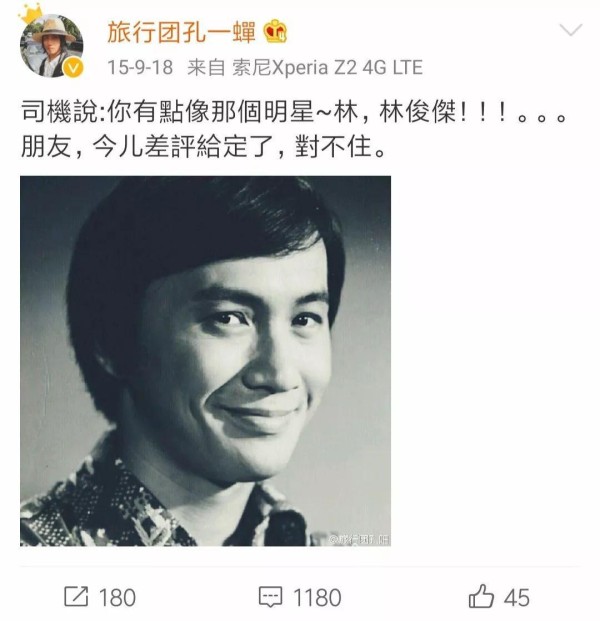Tap the comment bubble icon
The image size is (600, 621).
pos(270,597)
